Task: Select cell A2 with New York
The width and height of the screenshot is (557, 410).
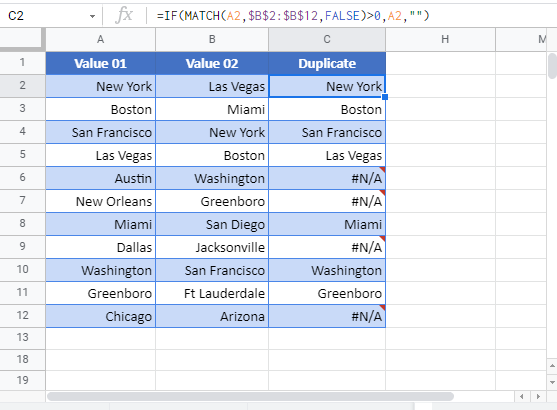Action: pos(101,86)
